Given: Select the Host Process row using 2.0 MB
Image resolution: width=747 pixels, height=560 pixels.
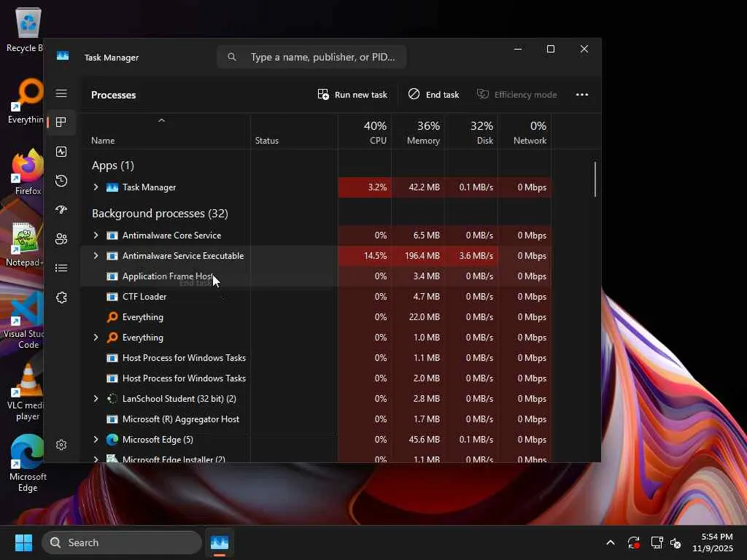Looking at the screenshot, I should (317, 378).
